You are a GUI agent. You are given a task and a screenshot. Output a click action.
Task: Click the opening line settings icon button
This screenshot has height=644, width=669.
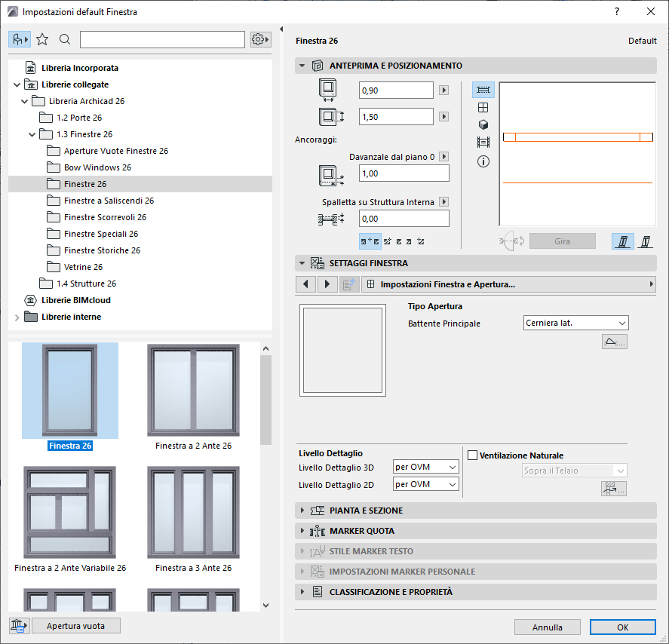coord(614,342)
